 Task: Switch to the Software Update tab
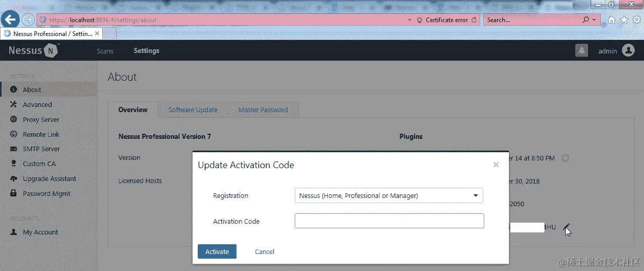(x=193, y=110)
